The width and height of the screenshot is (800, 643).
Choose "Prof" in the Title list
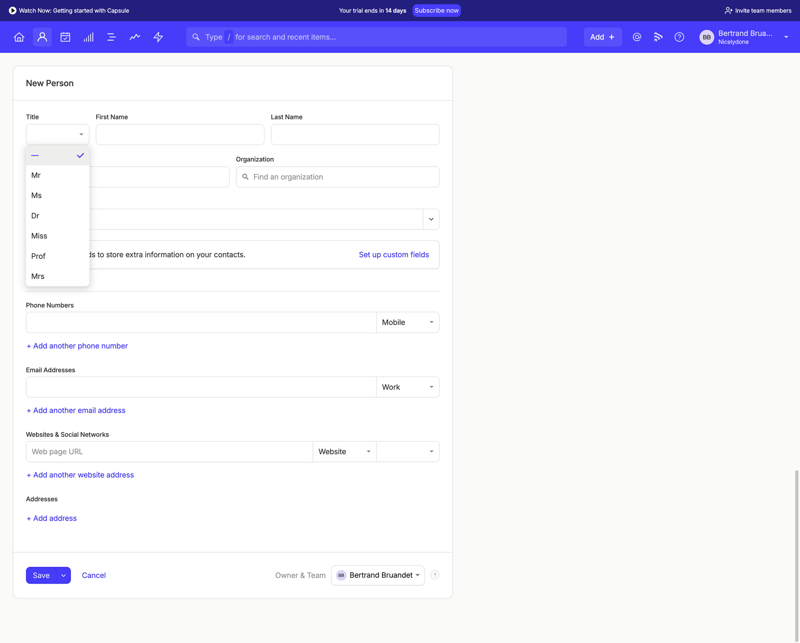point(38,255)
